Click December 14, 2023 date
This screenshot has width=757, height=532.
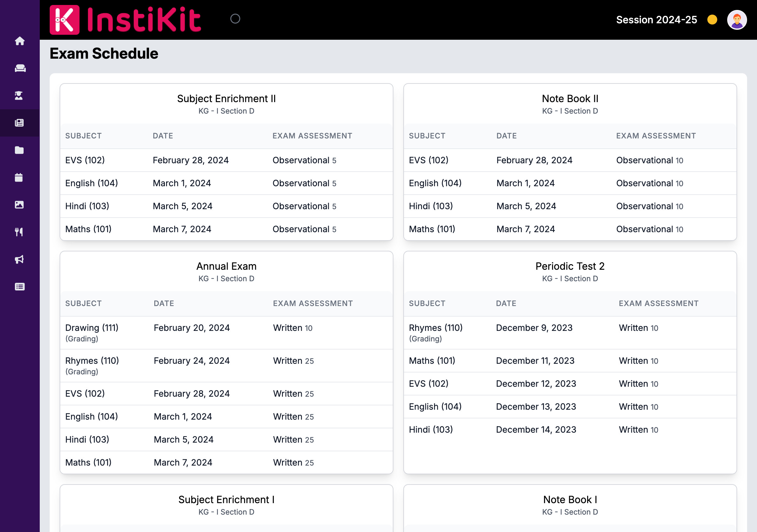tap(536, 430)
